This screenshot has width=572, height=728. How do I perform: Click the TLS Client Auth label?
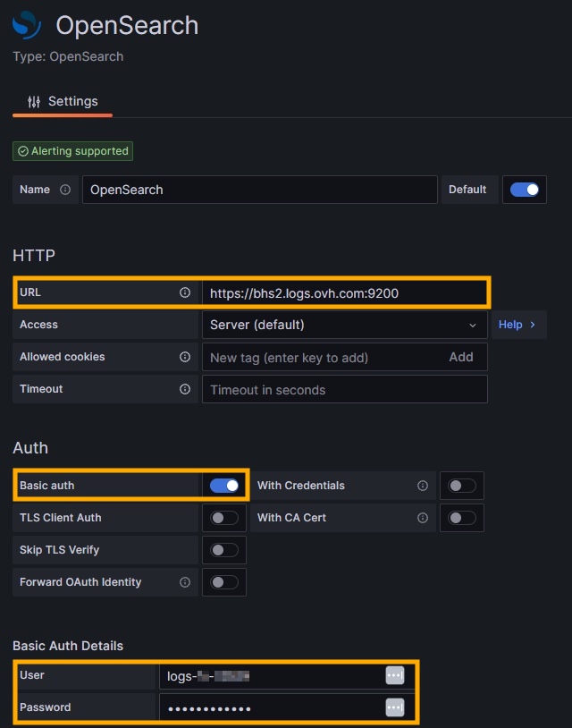pos(60,518)
